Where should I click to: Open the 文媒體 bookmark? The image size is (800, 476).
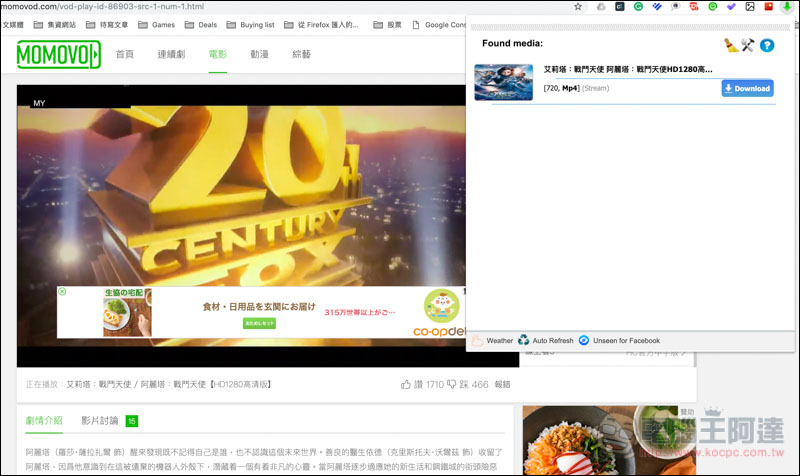coord(13,24)
